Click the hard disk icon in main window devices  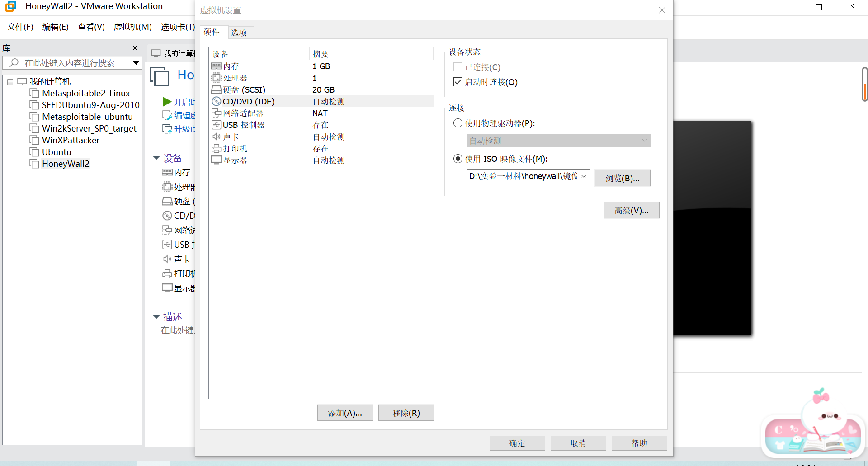[x=167, y=201]
